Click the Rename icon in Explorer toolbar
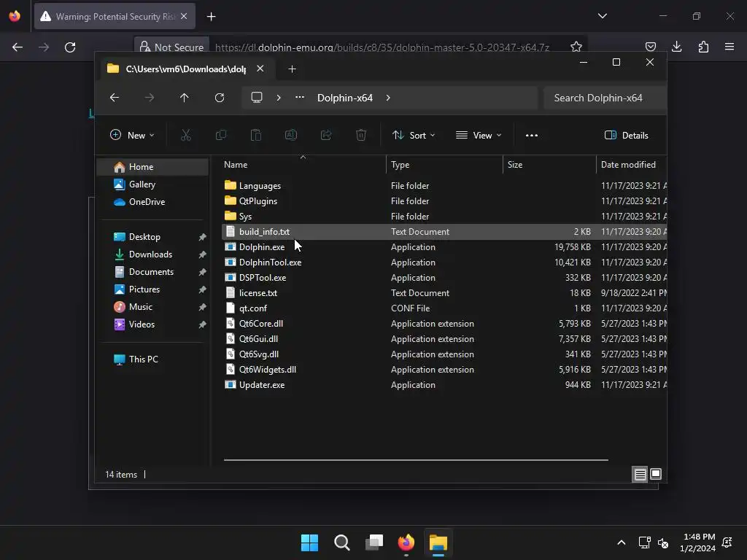 pyautogui.click(x=291, y=135)
